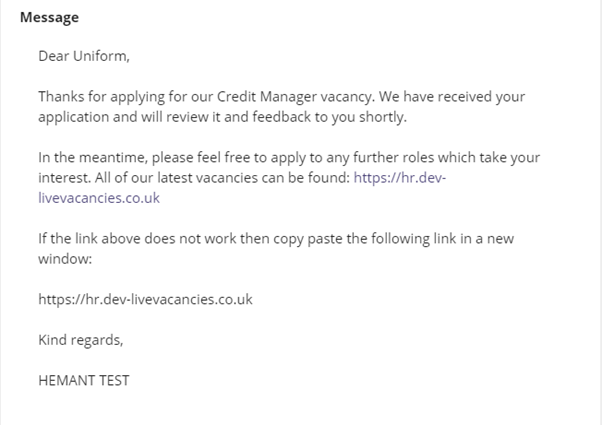The image size is (602, 425).
Task: Click the Dear Uniform greeting line
Action: 84,56
